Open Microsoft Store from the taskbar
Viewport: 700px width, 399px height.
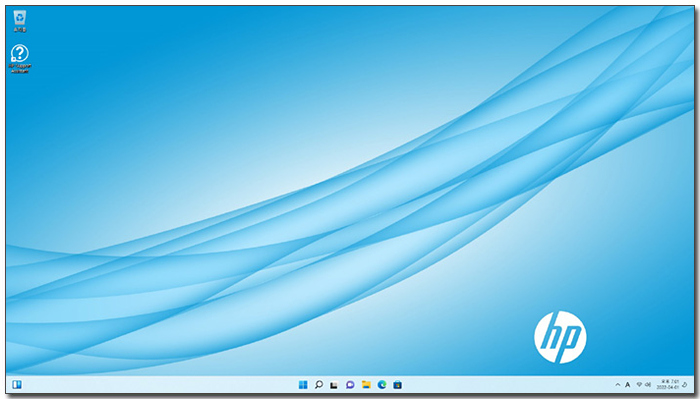pos(397,384)
